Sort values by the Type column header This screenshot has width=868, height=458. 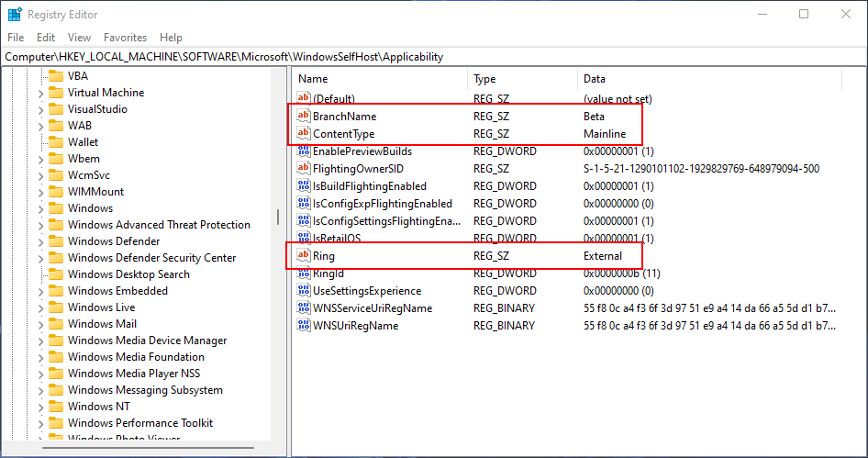tap(523, 79)
